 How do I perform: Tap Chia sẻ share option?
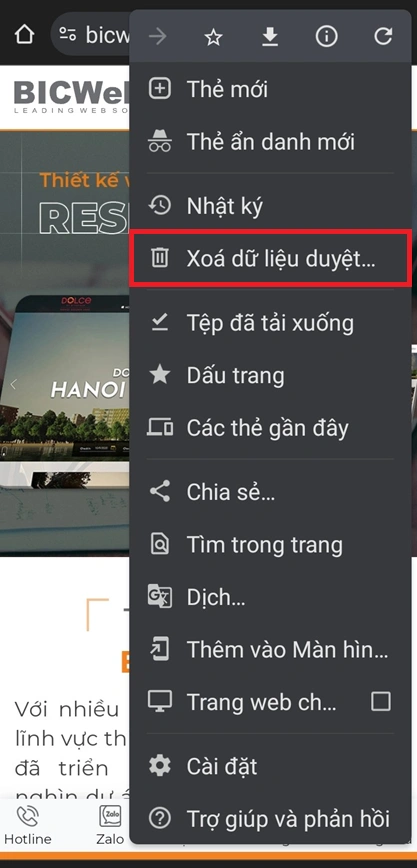(270, 492)
